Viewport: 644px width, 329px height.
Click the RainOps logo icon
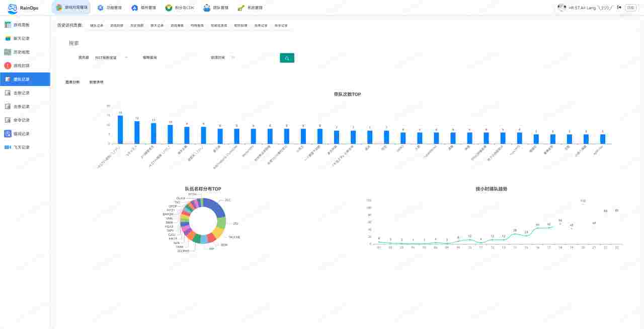click(x=12, y=8)
